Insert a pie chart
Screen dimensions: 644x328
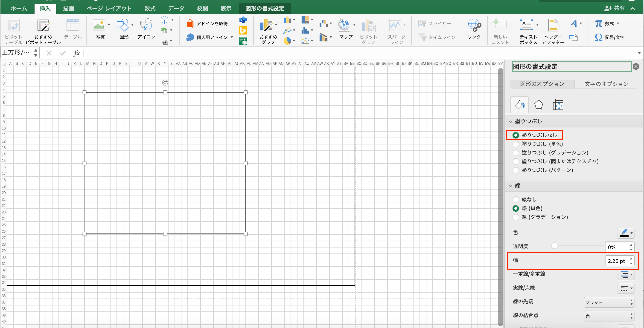pos(288,41)
